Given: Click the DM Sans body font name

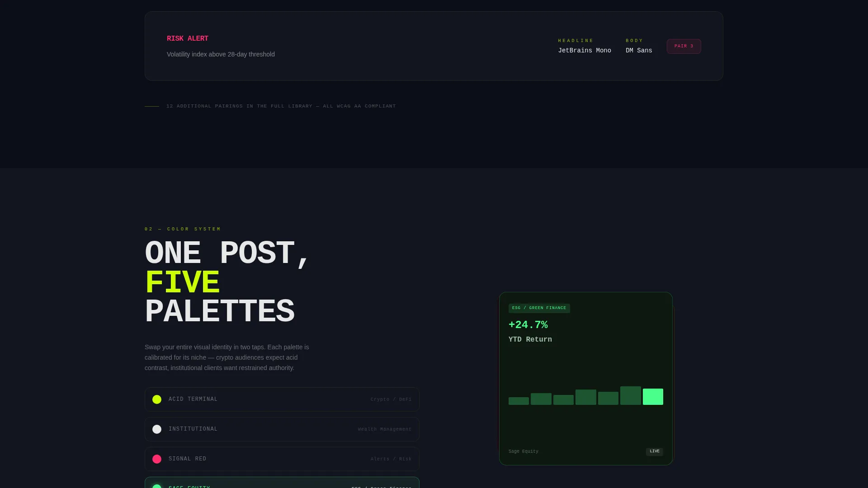Looking at the screenshot, I should coord(639,51).
